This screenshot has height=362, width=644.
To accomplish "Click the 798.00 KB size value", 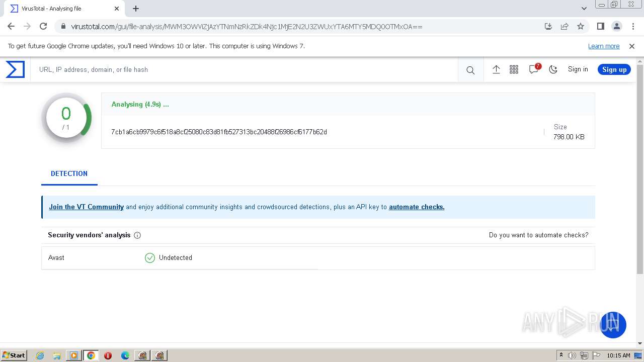I will tap(569, 137).
